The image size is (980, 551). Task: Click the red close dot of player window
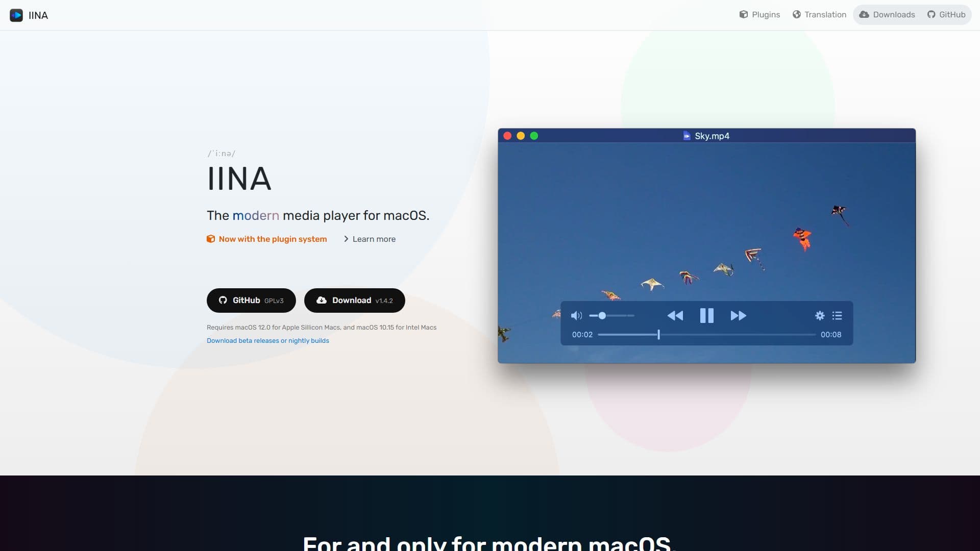point(507,136)
